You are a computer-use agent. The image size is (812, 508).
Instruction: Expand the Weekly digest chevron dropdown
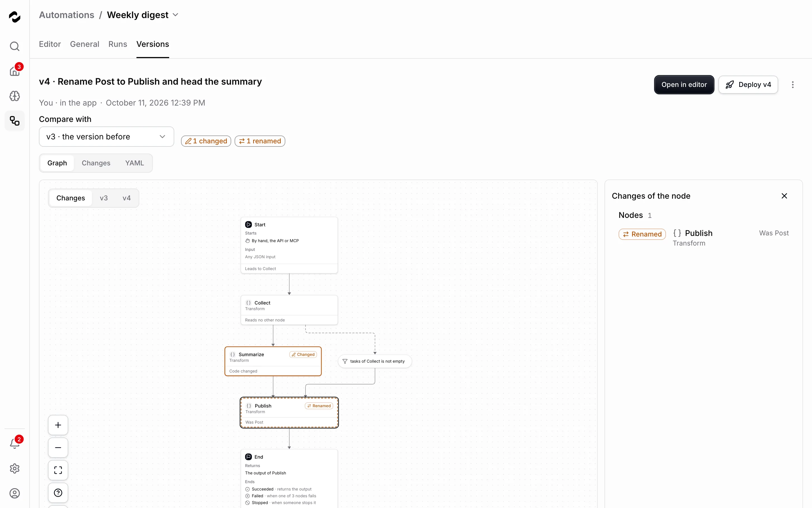[x=175, y=15]
